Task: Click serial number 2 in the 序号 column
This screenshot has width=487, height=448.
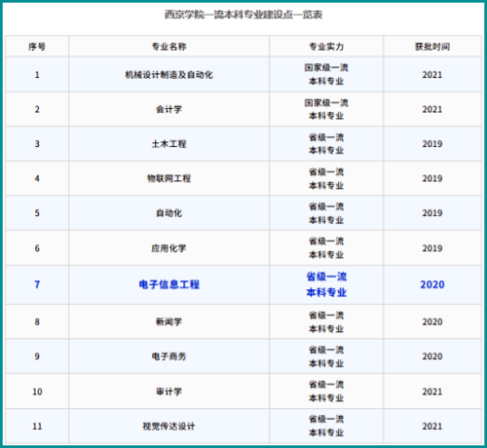Action: pyautogui.click(x=37, y=109)
